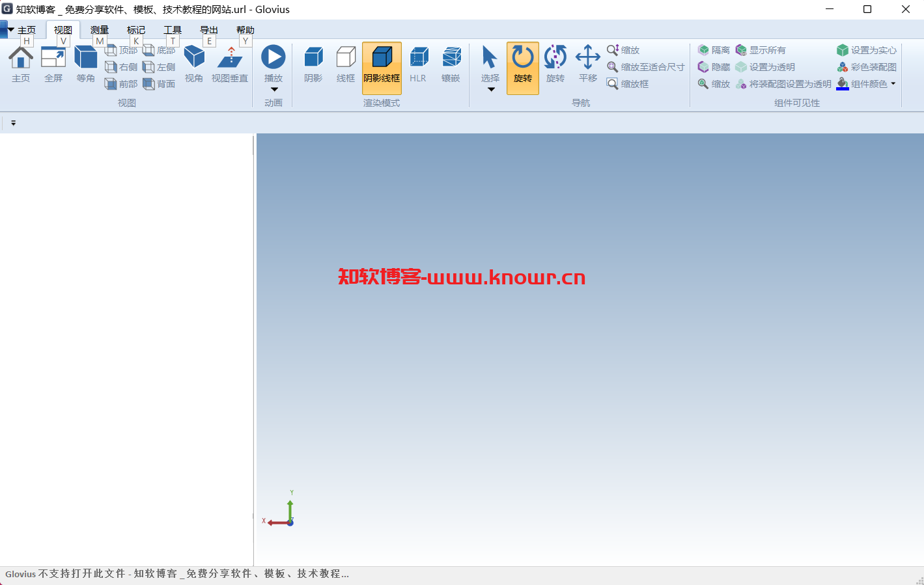Switch to 右侧 right view
This screenshot has height=585, width=924.
pos(121,67)
